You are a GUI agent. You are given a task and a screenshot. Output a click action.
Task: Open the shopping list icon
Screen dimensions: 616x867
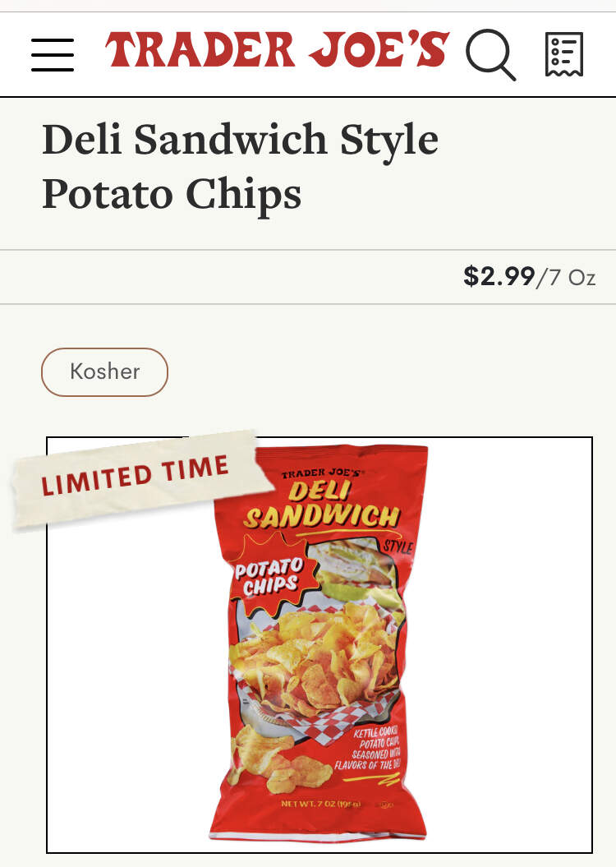click(564, 54)
